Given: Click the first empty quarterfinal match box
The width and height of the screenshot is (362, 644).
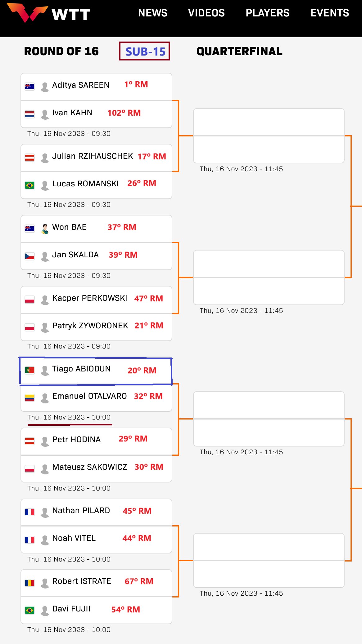Looking at the screenshot, I should coord(269,136).
